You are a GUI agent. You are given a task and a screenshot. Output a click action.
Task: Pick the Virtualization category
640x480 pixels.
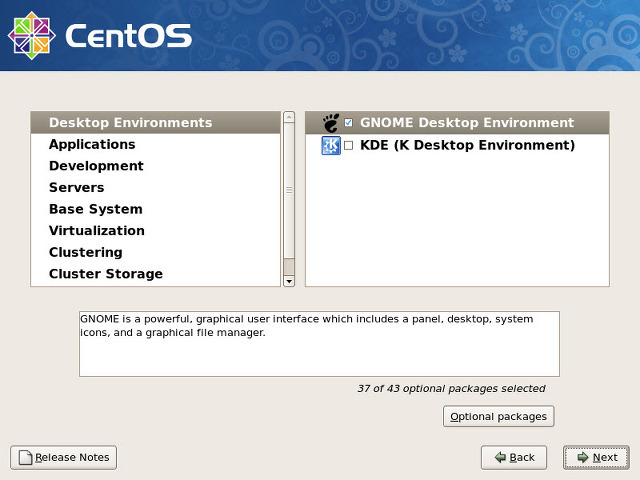pos(156,231)
